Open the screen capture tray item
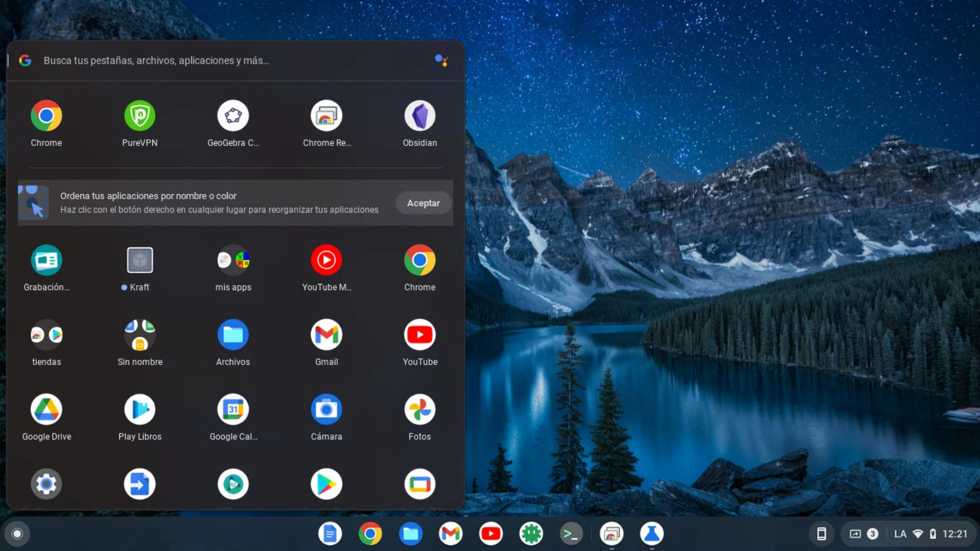This screenshot has width=980, height=551. pos(855,534)
